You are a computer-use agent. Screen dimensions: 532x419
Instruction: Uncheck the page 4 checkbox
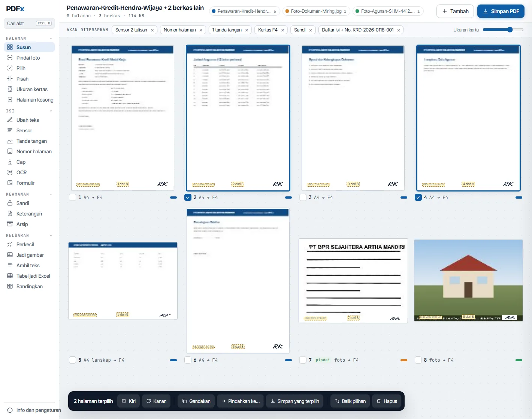(x=418, y=197)
